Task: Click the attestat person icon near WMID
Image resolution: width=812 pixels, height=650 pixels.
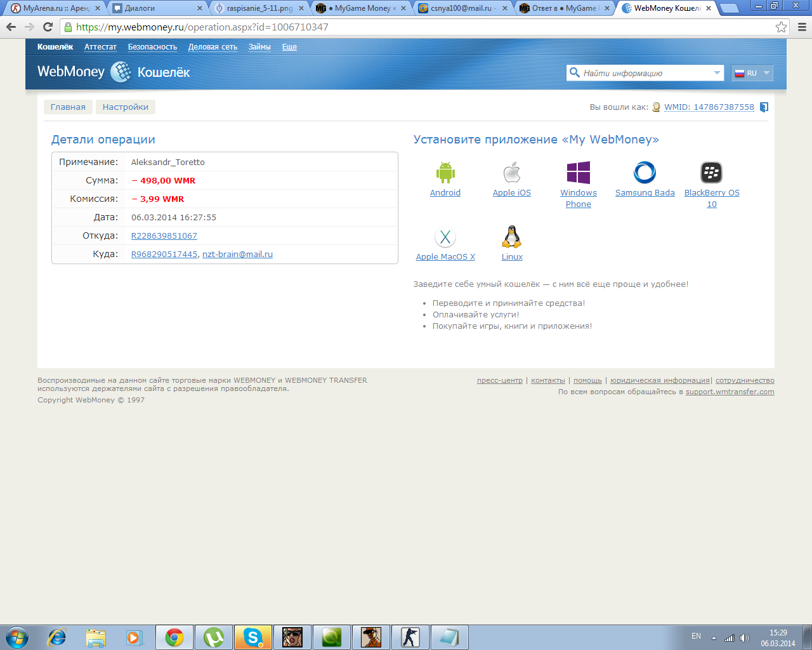Action: click(656, 107)
